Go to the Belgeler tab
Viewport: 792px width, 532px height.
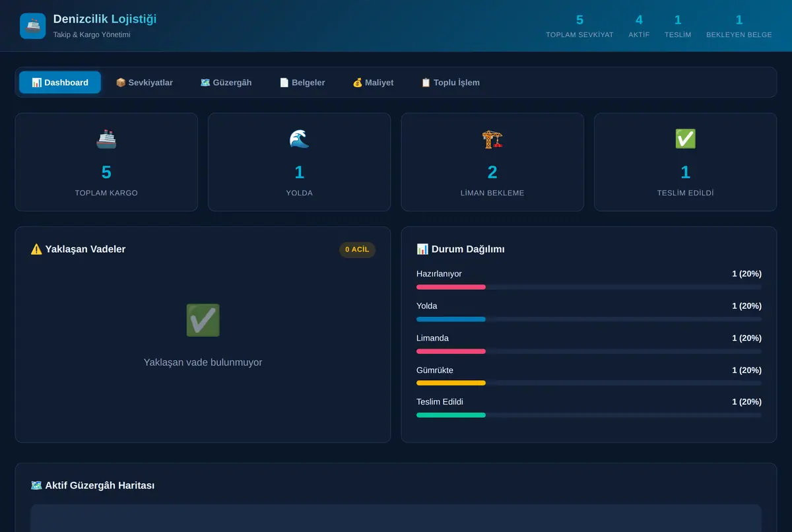tap(302, 83)
